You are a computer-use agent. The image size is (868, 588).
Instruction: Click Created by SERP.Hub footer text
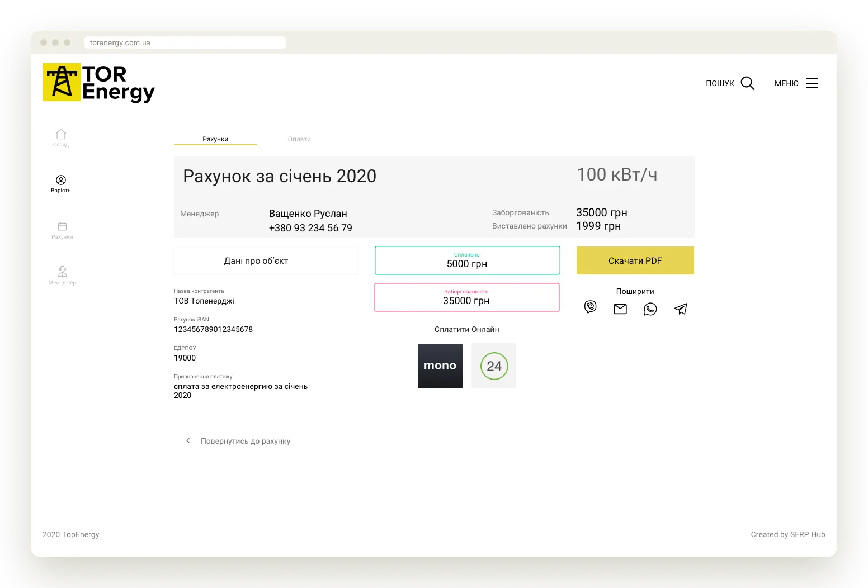tap(788, 534)
